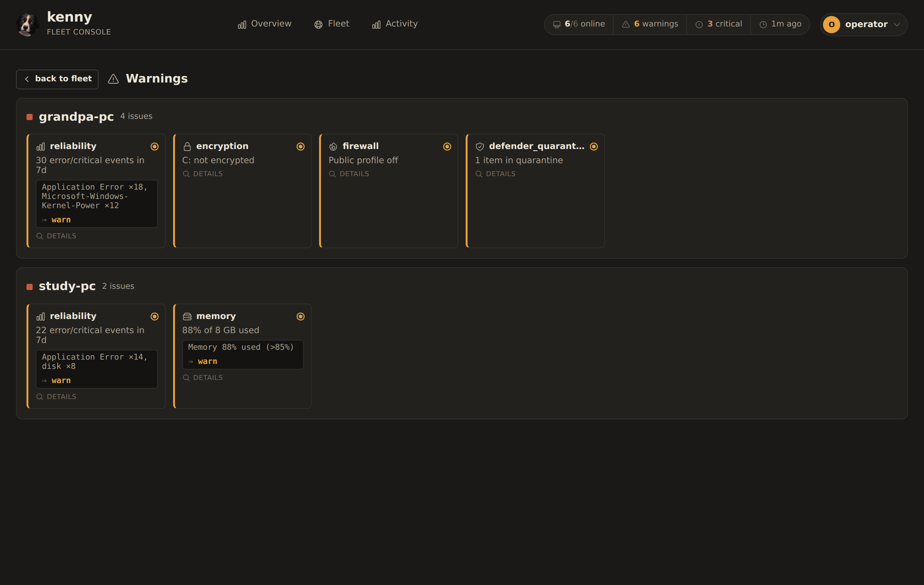
Task: Go back to fleet
Action: tap(57, 79)
